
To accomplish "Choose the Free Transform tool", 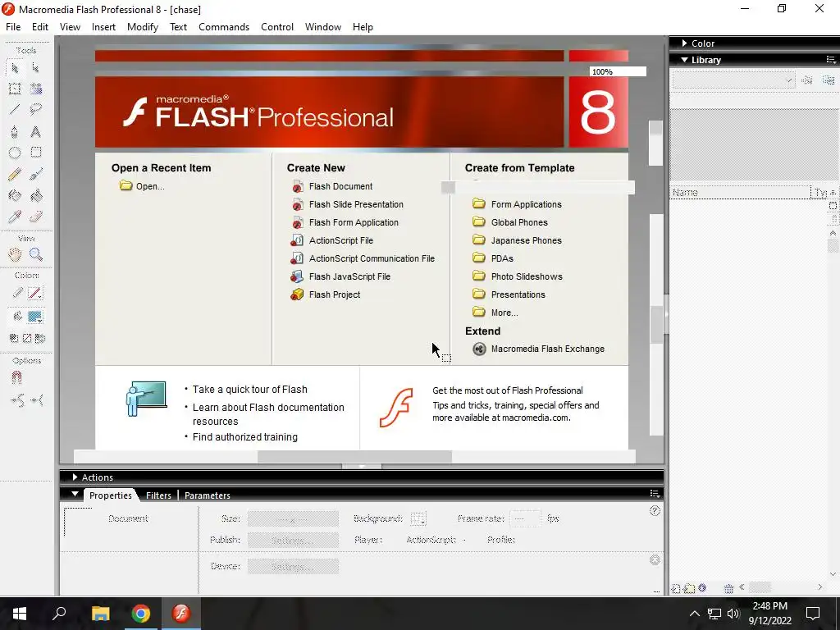I will point(15,89).
